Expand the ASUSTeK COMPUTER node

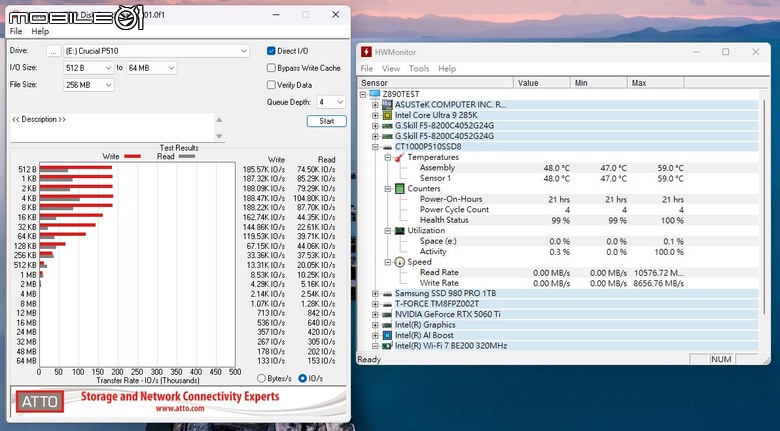(375, 105)
